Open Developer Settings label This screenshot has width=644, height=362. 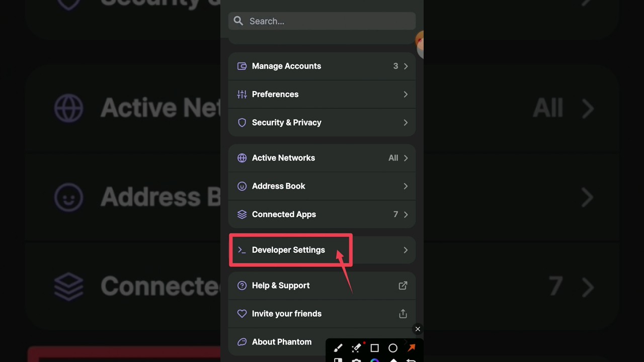tap(288, 250)
